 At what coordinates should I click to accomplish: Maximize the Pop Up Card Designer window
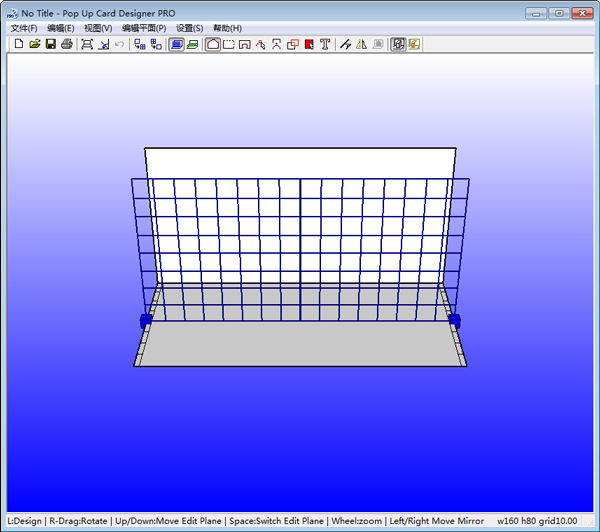(x=559, y=13)
